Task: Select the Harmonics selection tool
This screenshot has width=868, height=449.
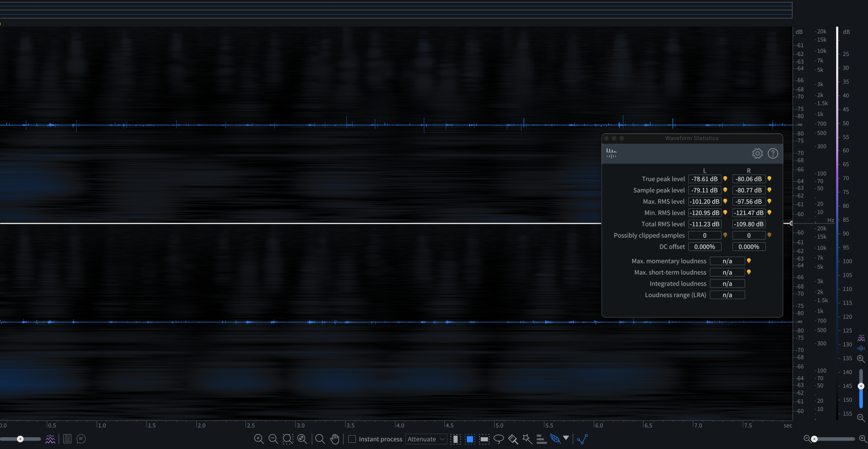Action: point(541,439)
